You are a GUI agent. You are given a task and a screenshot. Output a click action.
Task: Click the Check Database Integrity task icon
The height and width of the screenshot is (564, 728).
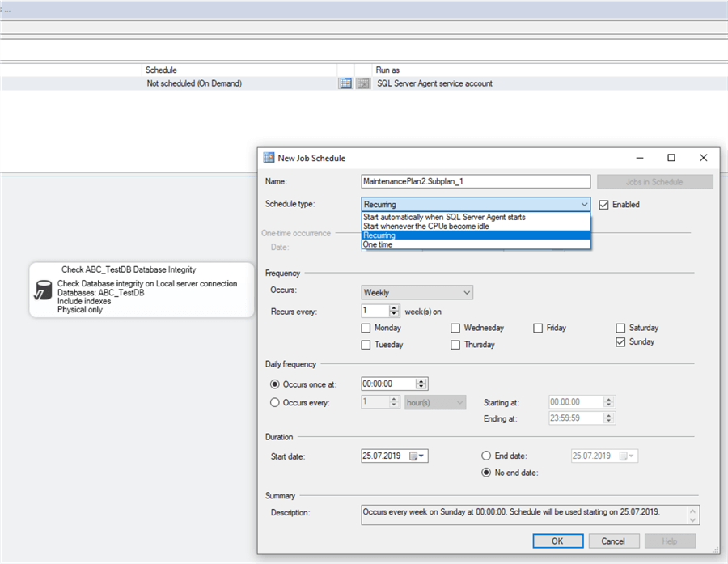click(43, 292)
